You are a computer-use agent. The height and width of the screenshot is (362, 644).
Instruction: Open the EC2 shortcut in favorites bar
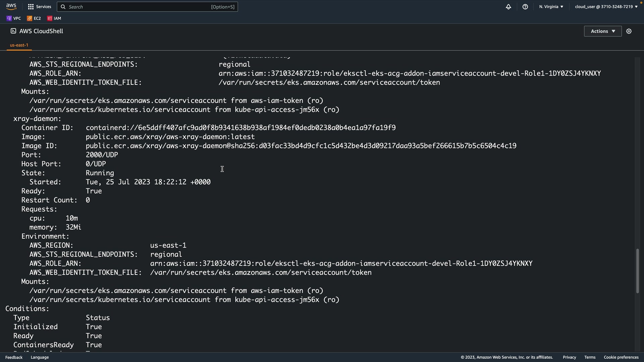tap(34, 18)
